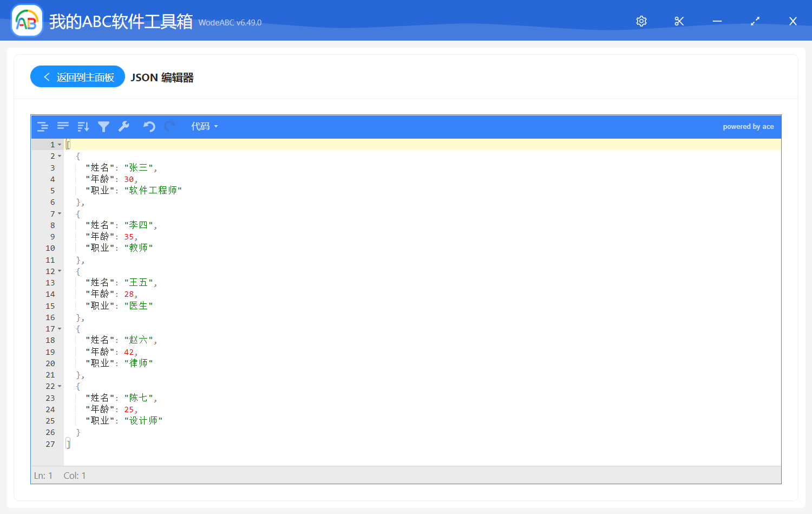This screenshot has width=812, height=514.
Task: Click the sort contents icon
Action: coord(83,127)
